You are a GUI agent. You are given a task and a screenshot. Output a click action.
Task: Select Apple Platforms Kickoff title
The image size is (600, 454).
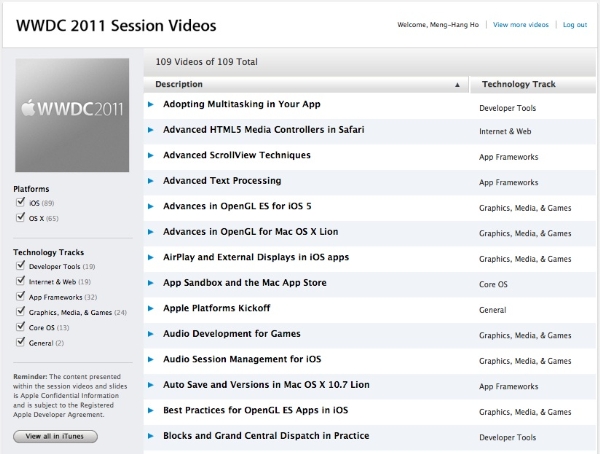[217, 308]
